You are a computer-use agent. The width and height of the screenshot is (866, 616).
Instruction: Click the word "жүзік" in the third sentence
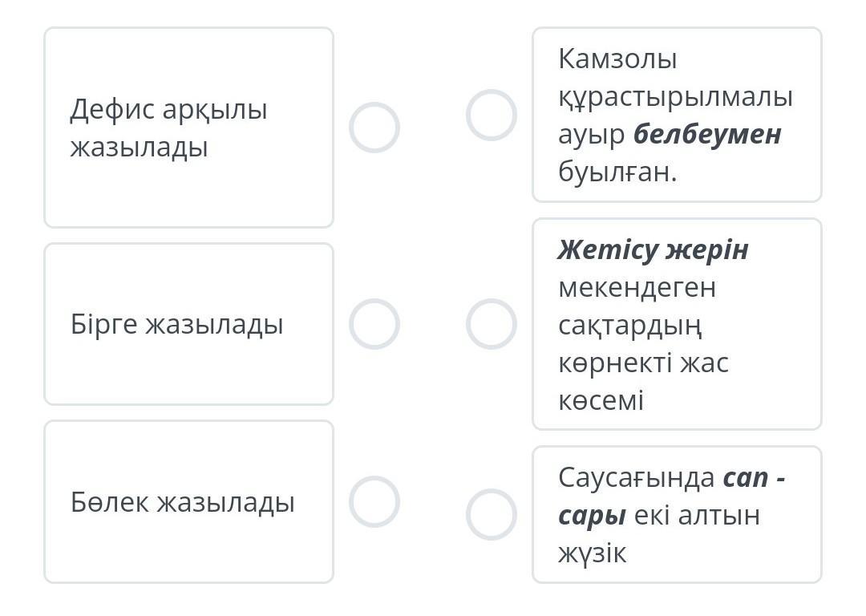(592, 553)
